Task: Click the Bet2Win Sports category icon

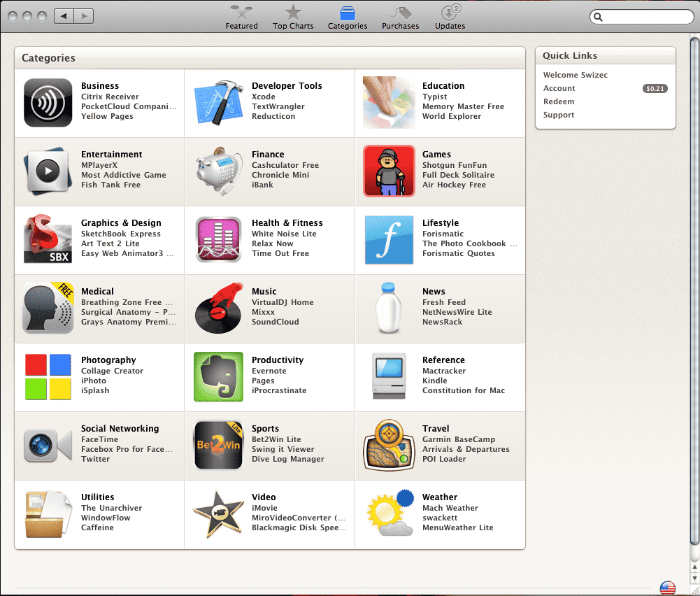Action: pyautogui.click(x=218, y=446)
